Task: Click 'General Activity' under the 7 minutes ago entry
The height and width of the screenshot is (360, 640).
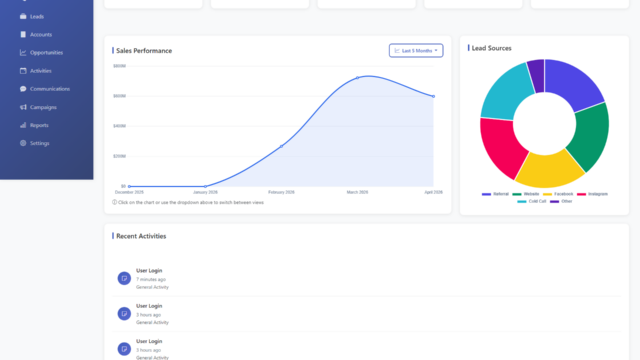Action: pyautogui.click(x=152, y=287)
